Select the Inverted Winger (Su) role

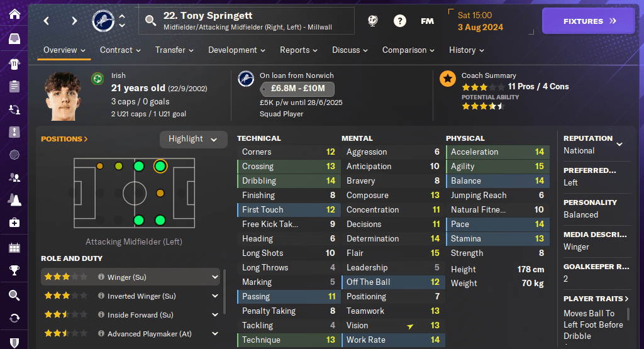click(131, 296)
